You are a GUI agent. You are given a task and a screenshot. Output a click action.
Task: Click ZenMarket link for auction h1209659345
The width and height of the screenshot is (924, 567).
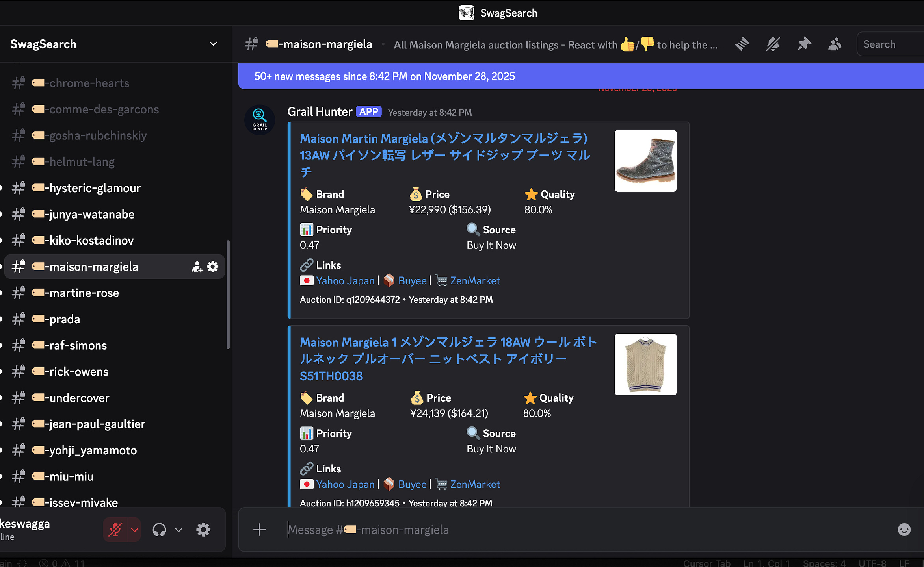(x=475, y=484)
